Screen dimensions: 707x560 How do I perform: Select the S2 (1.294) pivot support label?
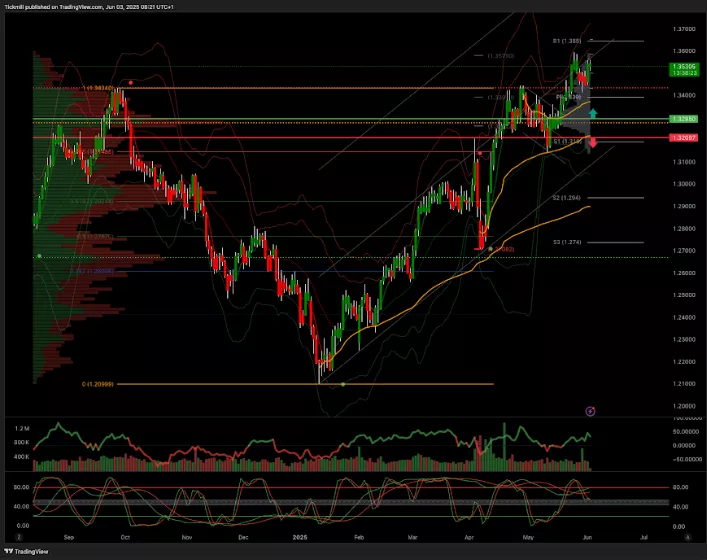coord(567,198)
